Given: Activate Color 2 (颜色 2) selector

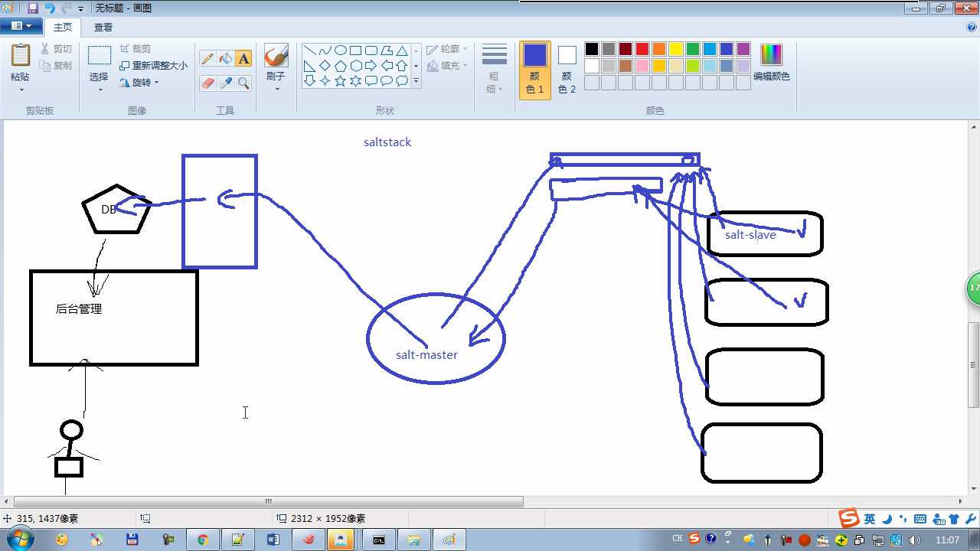Looking at the screenshot, I should click(567, 70).
